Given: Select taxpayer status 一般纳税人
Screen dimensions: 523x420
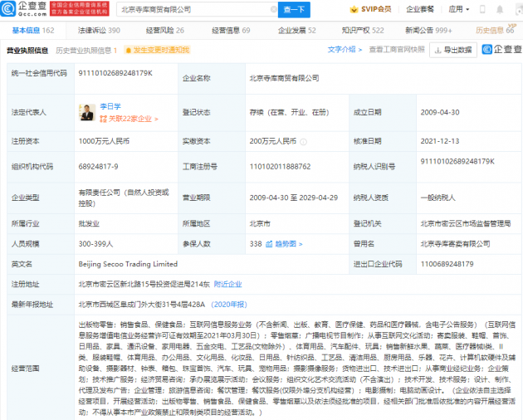Looking at the screenshot, I should [x=438, y=198].
